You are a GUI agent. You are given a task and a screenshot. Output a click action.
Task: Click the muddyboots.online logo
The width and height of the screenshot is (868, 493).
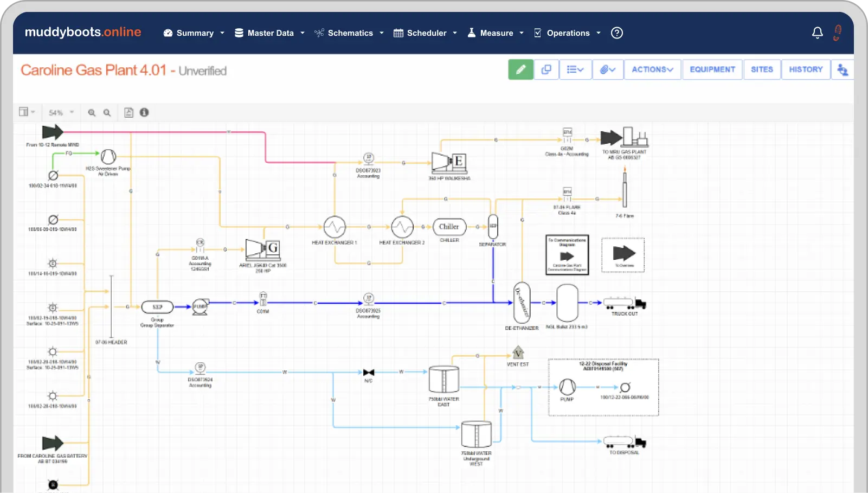tap(83, 32)
